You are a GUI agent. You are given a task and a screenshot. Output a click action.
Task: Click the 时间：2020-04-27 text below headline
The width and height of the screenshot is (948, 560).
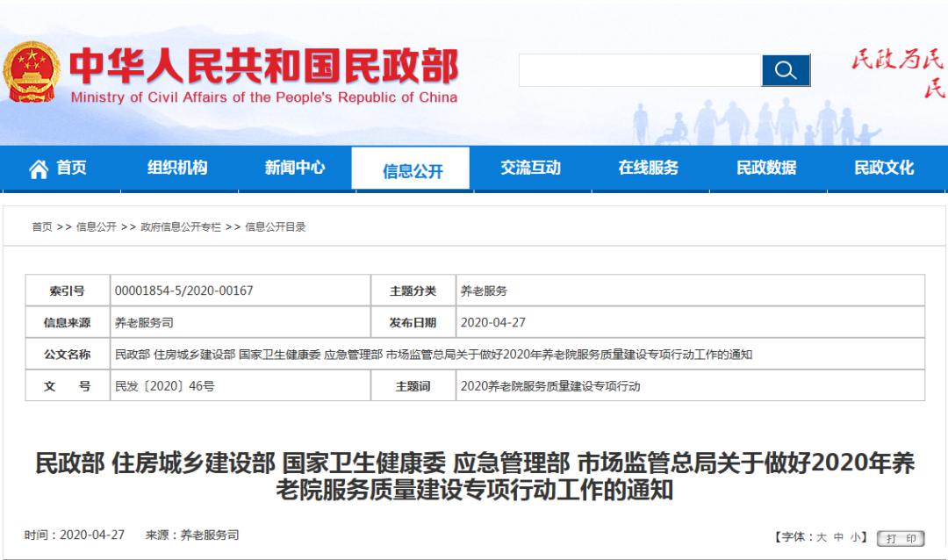coord(75,535)
